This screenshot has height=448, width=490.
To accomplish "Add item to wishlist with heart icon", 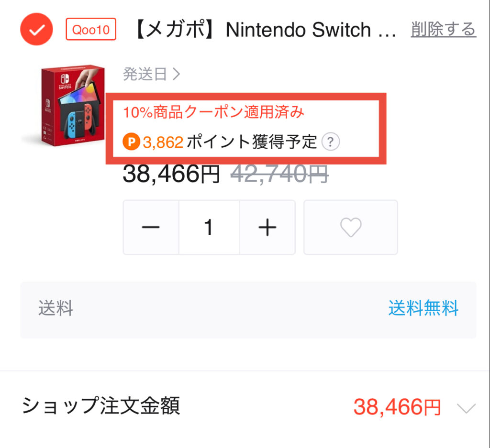I will pyautogui.click(x=351, y=227).
